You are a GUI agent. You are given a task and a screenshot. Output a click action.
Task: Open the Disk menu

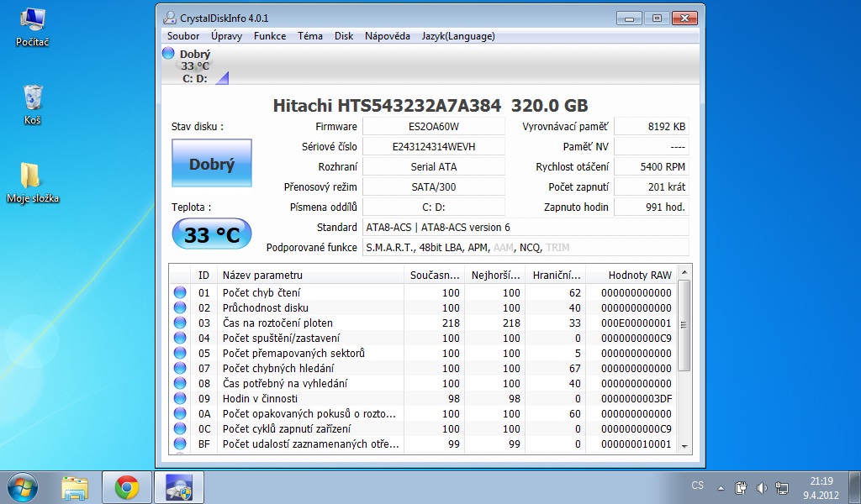pyautogui.click(x=344, y=36)
